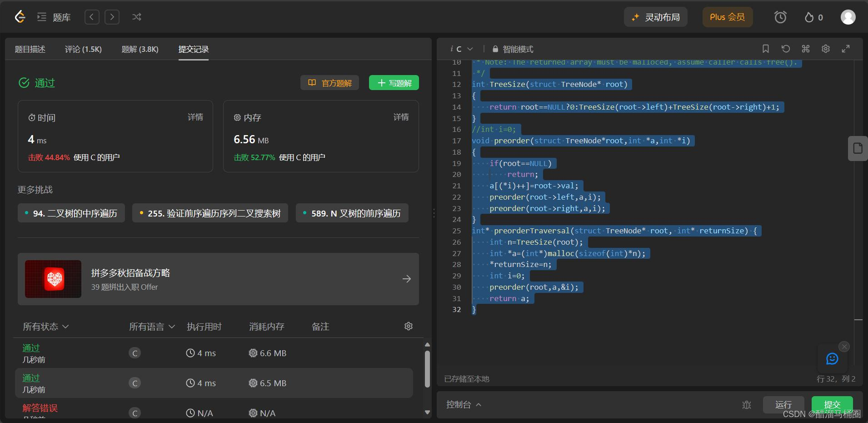
Task: Open keyboard shortcuts command icon
Action: click(x=806, y=49)
